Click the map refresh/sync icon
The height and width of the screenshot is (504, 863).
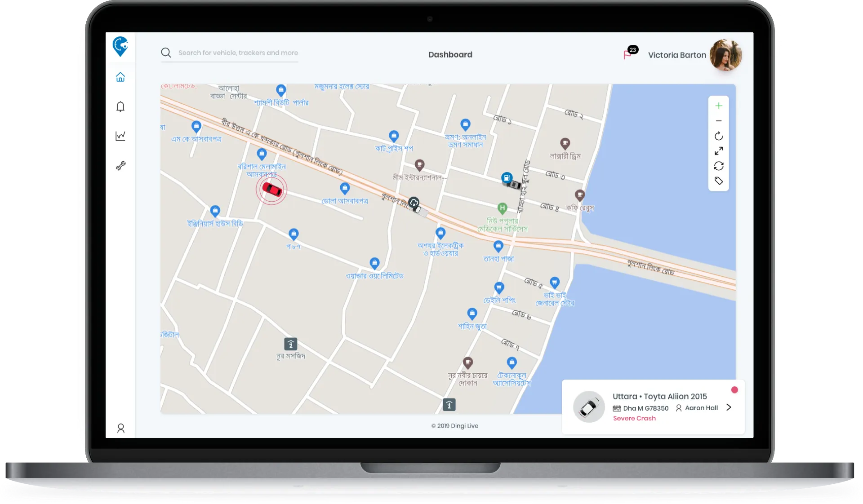click(x=719, y=166)
